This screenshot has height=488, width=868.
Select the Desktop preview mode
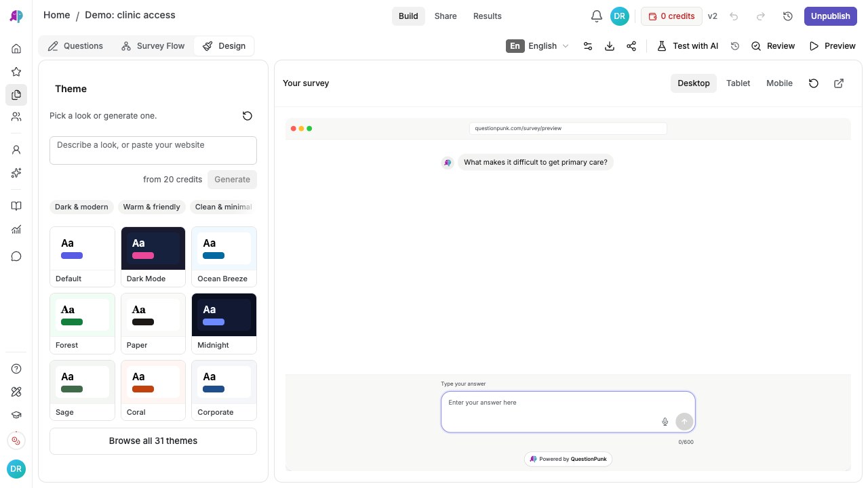pos(694,83)
